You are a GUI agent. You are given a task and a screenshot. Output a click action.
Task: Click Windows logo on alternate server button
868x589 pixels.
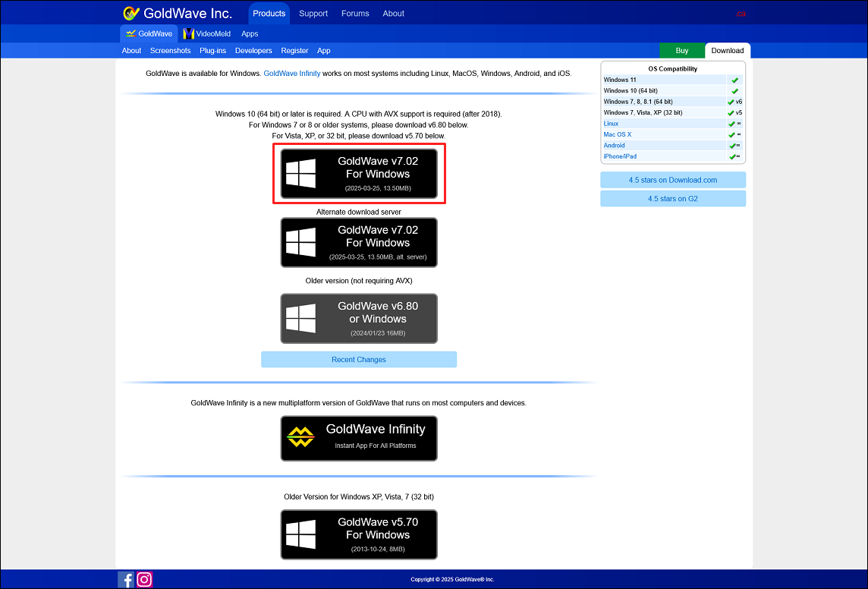click(300, 242)
